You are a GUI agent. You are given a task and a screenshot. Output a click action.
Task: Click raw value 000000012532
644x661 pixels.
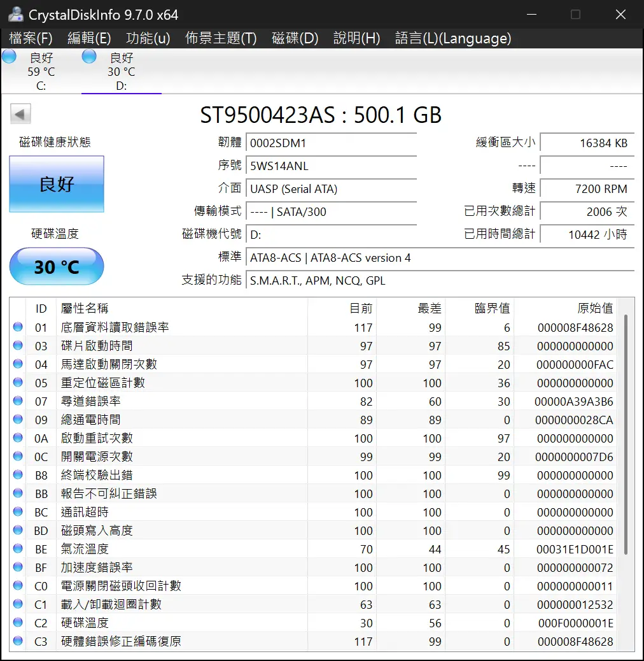[x=575, y=604]
